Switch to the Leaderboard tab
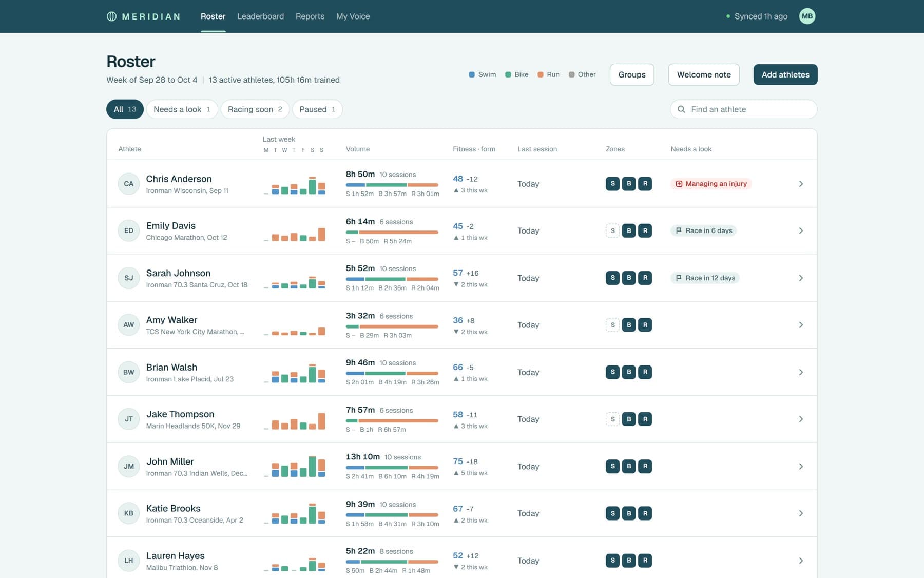Image resolution: width=924 pixels, height=578 pixels. pyautogui.click(x=260, y=16)
